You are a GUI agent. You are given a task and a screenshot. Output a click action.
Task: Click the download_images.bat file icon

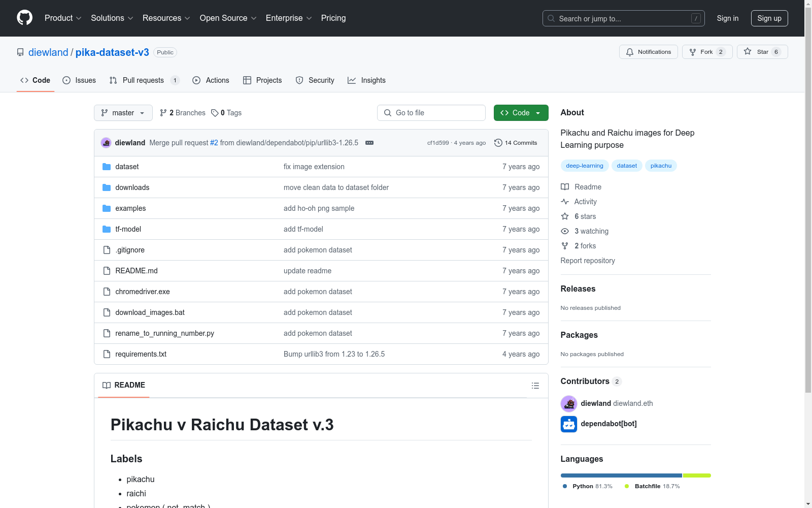[107, 312]
